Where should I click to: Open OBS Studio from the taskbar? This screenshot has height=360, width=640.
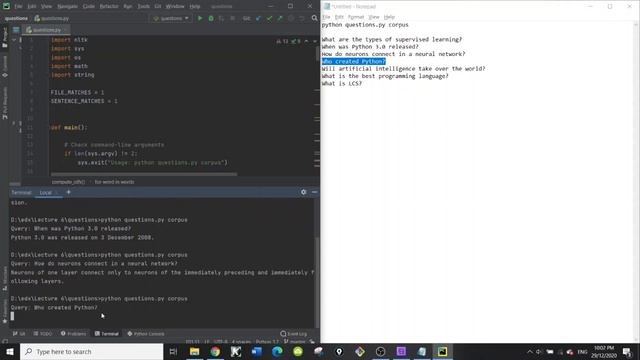[380, 351]
